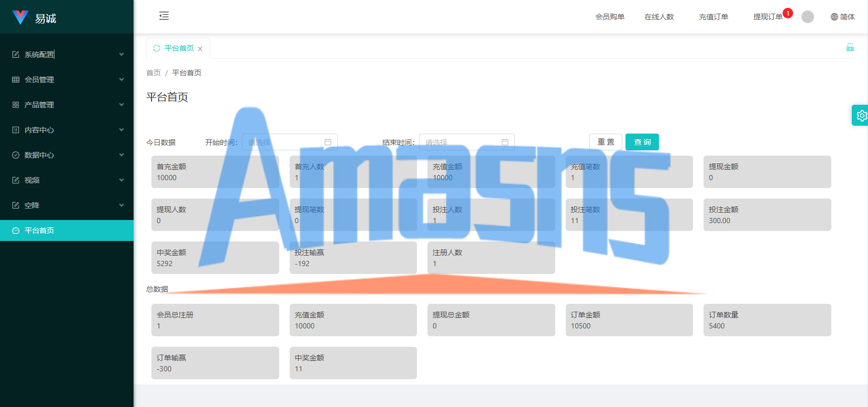Click the globe language icon
The image size is (868, 407).
pyautogui.click(x=834, y=17)
